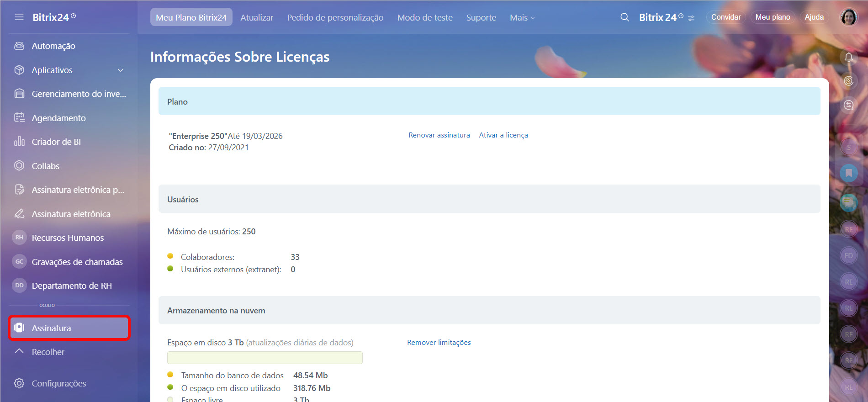This screenshot has height=402, width=868.
Task: Open the user profile avatar photo
Action: pos(849,17)
